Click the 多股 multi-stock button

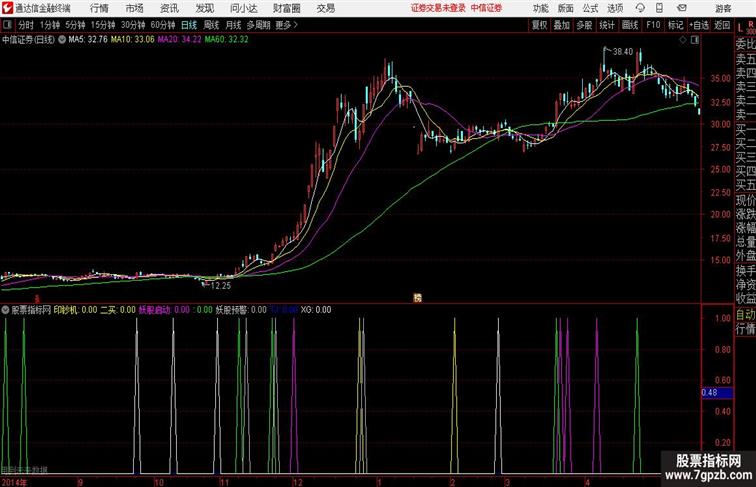[x=584, y=25]
